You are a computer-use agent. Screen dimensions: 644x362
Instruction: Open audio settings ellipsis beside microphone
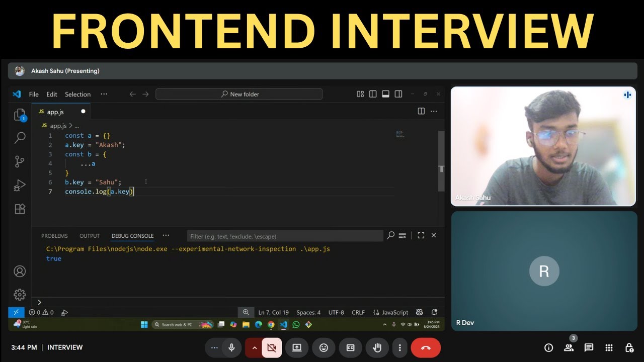point(214,347)
